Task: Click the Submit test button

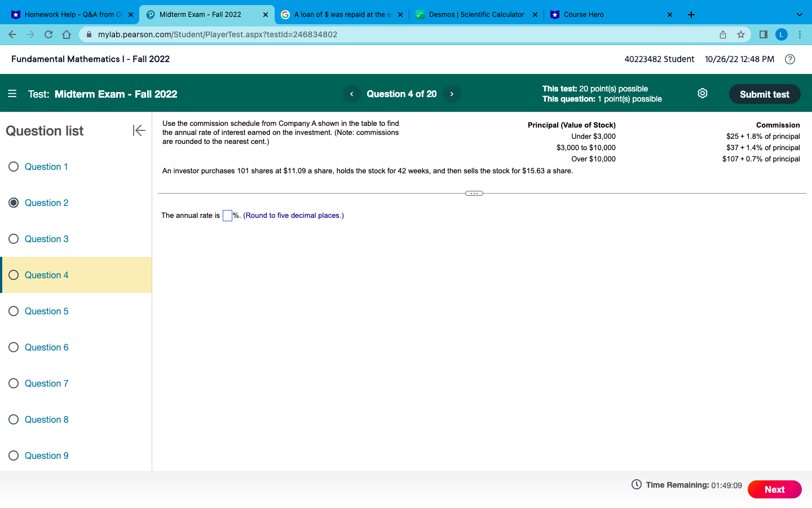Action: click(x=765, y=94)
